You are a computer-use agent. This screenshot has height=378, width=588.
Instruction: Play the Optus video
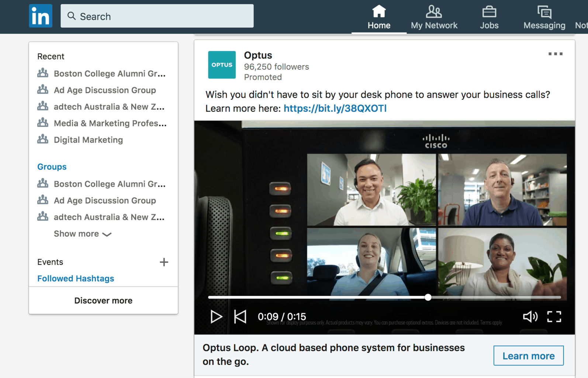click(216, 316)
